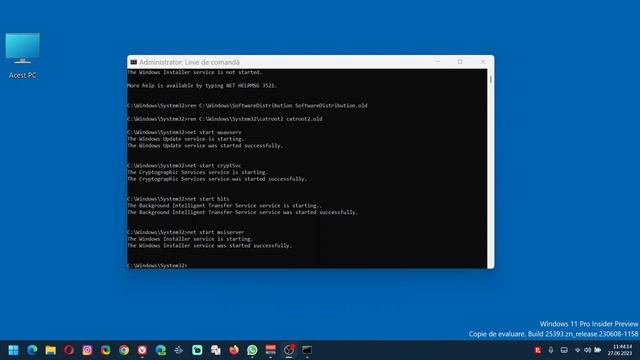The image size is (640, 360).
Task: Click the multicolor swirl browser taskbar icon
Action: [x=106, y=350]
